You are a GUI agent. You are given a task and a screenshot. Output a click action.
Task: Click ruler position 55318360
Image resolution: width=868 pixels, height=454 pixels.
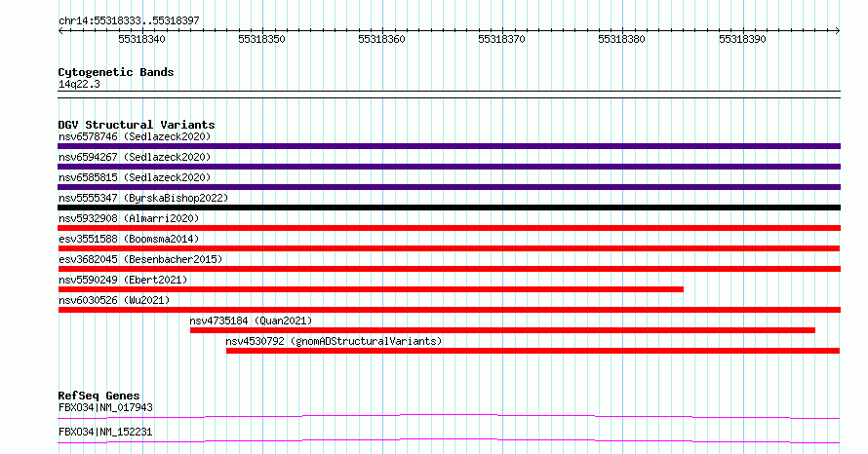tap(382, 39)
